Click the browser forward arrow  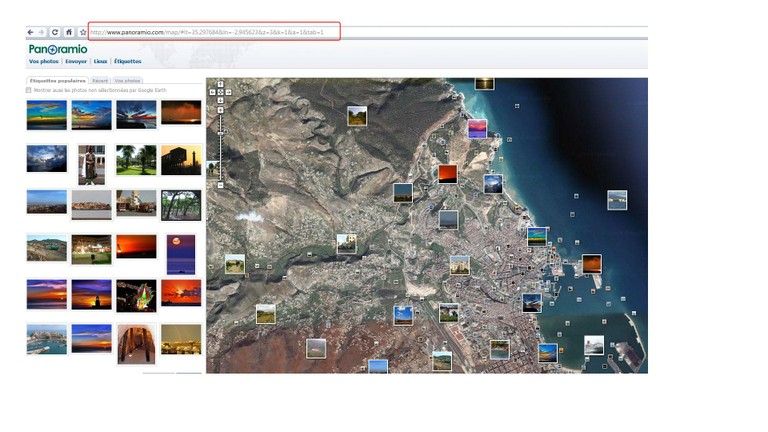(42, 32)
